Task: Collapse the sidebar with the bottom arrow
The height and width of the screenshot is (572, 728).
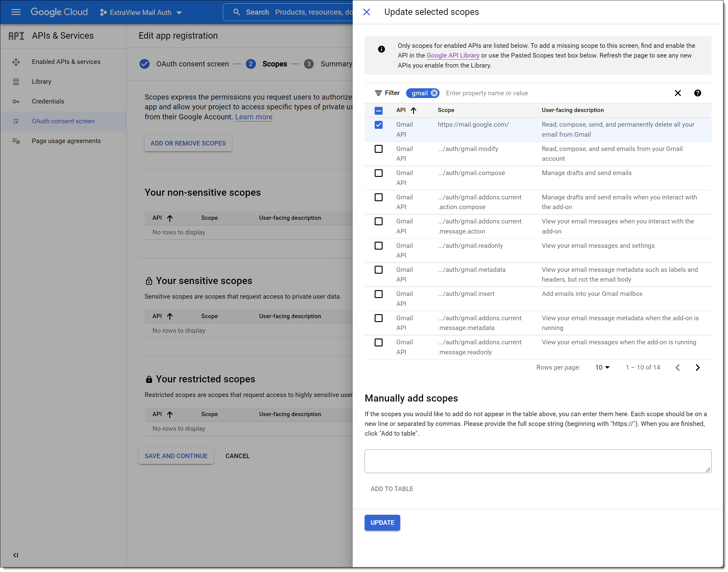Action: tap(16, 555)
